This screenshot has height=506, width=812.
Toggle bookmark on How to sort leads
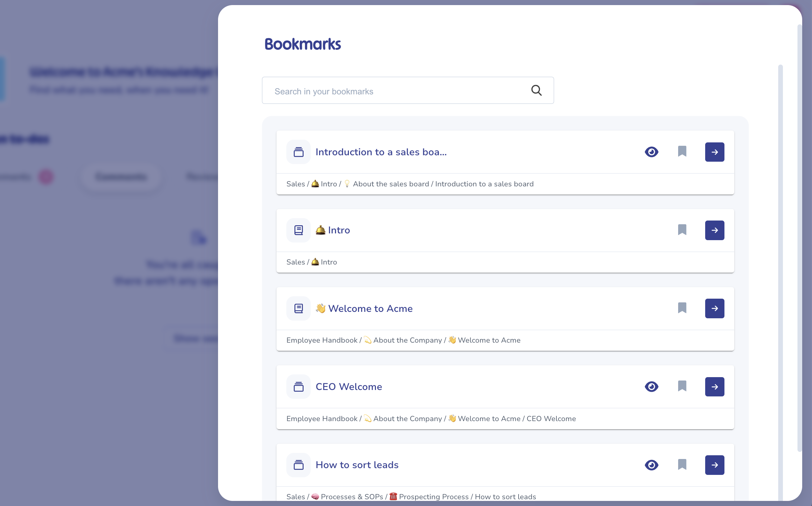point(682,465)
